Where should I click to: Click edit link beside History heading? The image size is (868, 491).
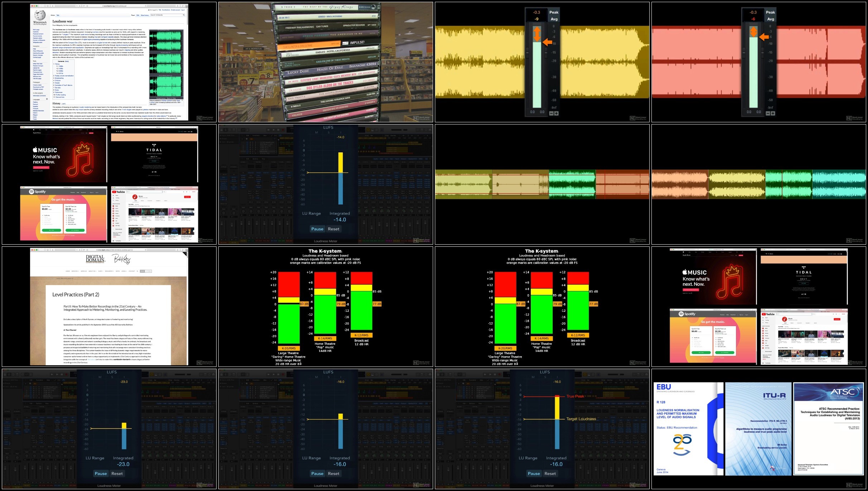pos(64,104)
